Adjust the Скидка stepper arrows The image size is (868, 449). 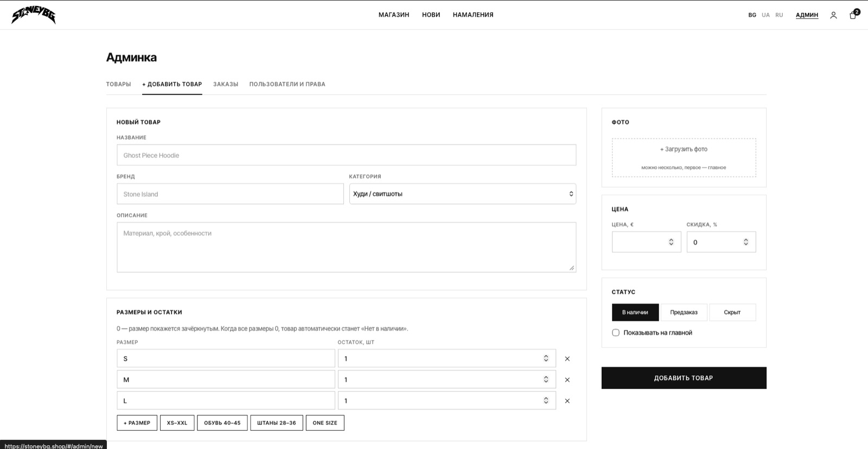click(746, 242)
